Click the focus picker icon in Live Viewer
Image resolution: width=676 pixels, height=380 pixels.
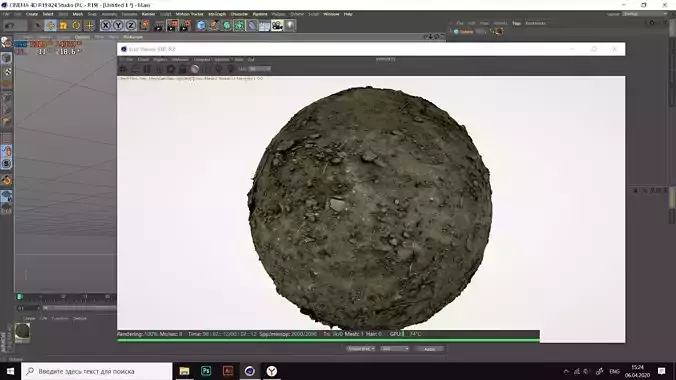pyautogui.click(x=219, y=69)
